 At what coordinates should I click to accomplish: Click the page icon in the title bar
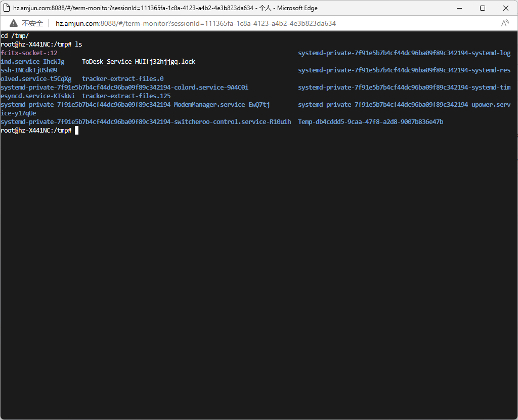click(7, 8)
